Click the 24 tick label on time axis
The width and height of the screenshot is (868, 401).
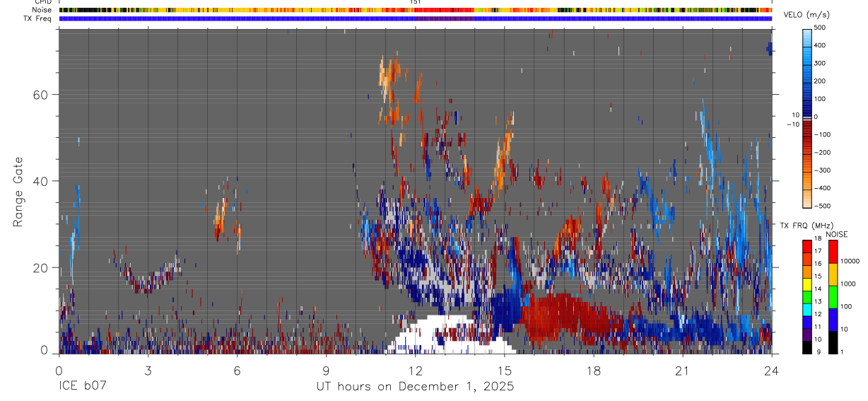click(772, 371)
